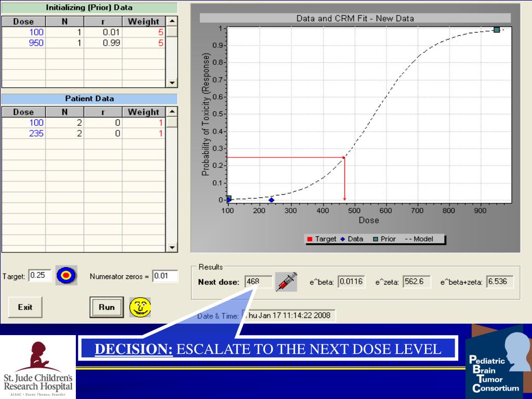Click the blue data point at dose 235

pos(271,200)
